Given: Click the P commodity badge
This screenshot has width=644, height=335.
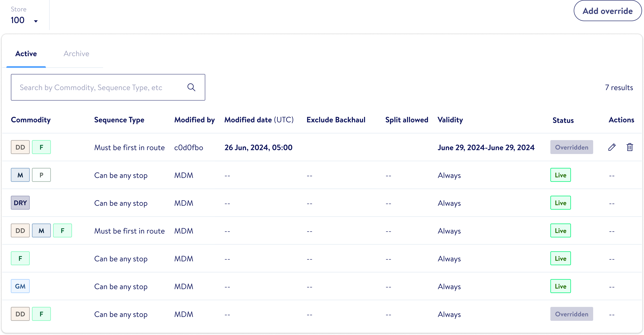Looking at the screenshot, I should (41, 175).
